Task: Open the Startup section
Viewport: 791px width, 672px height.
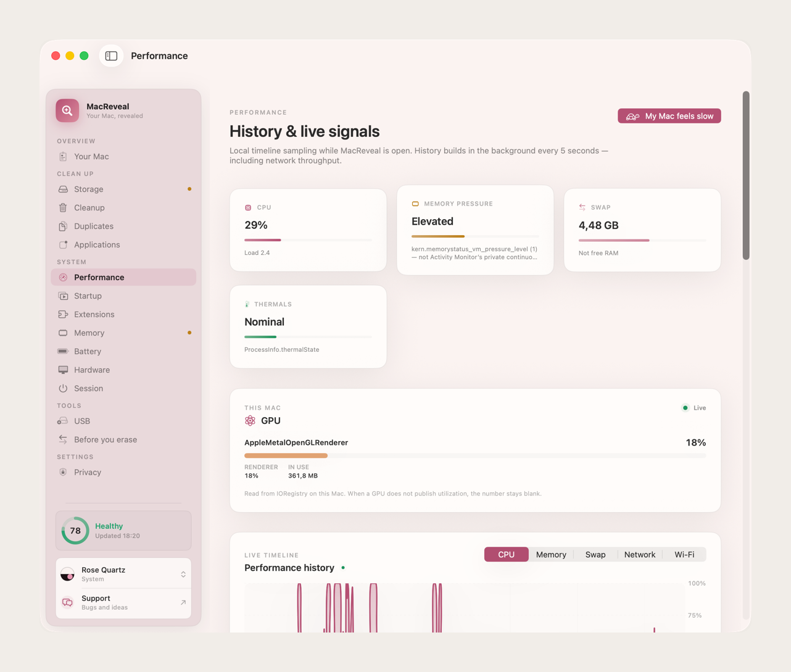Action: coord(123,296)
